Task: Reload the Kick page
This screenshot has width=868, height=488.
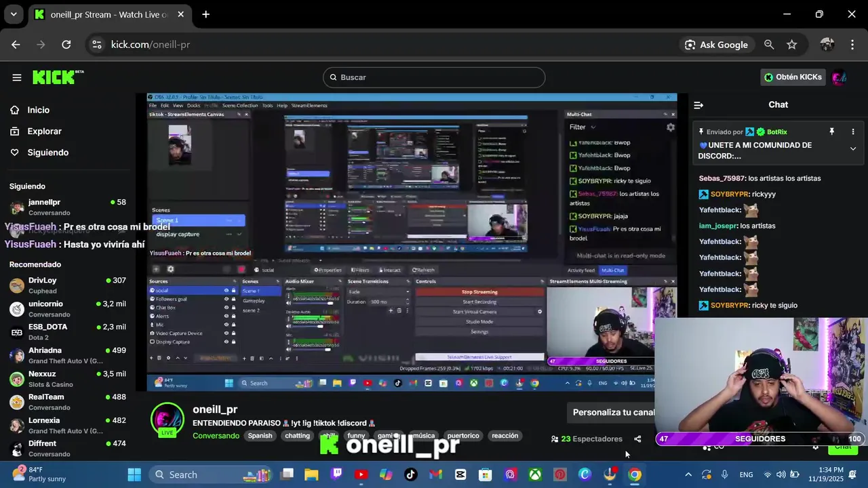Action: click(x=66, y=45)
